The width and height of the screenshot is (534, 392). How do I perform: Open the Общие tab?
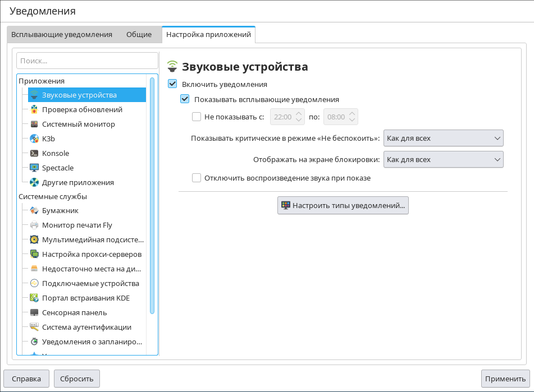coord(139,34)
